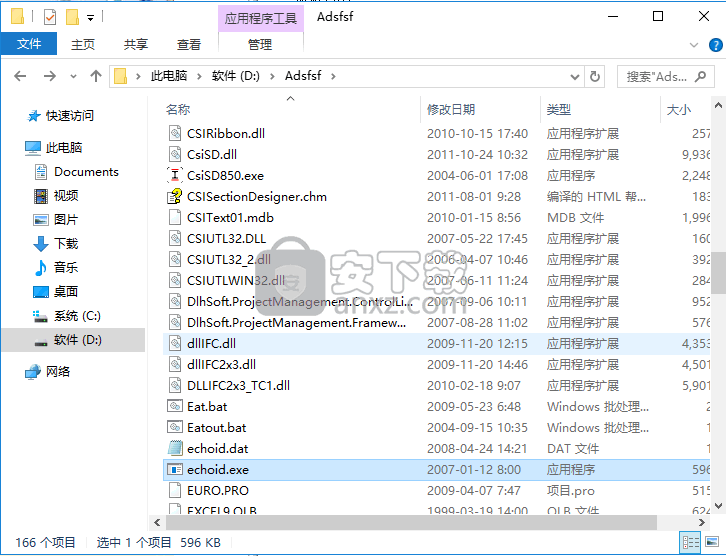Open 下载 in the navigation pane
This screenshot has height=556, width=726.
66,244
